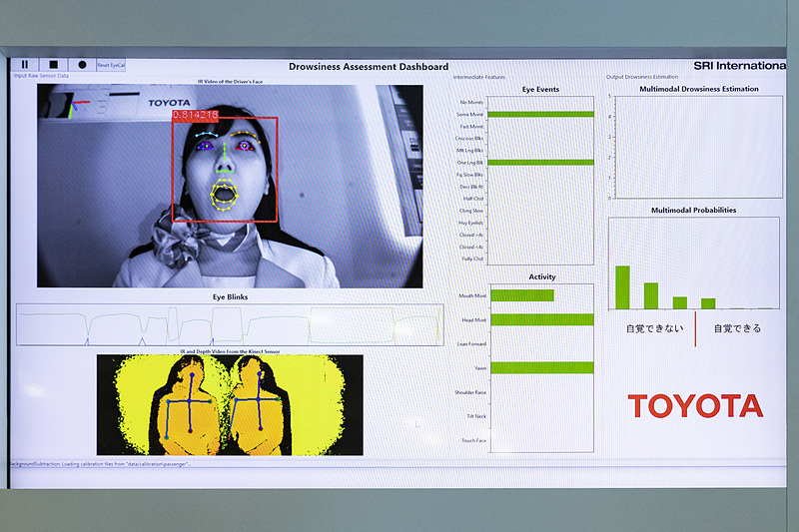Click the tallest green probability bar

(x=622, y=287)
